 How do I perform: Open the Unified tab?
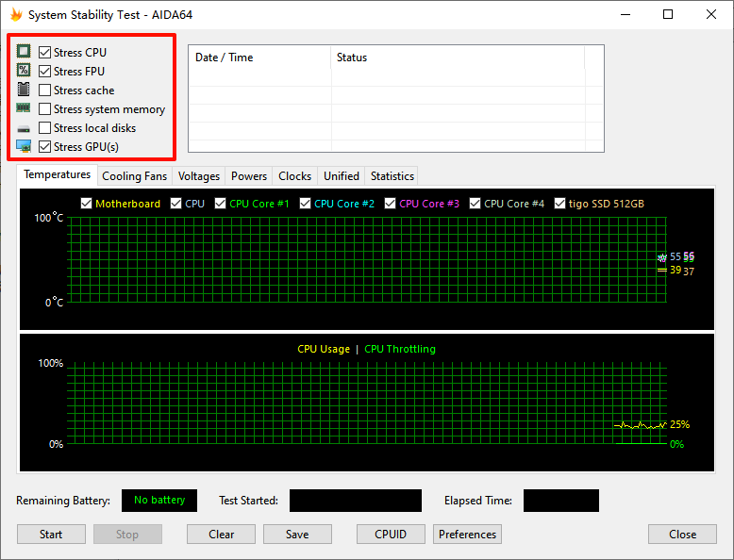click(342, 176)
